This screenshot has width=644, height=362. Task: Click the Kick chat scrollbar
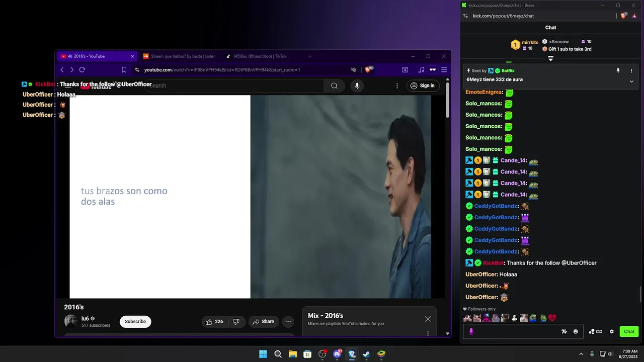(641, 294)
